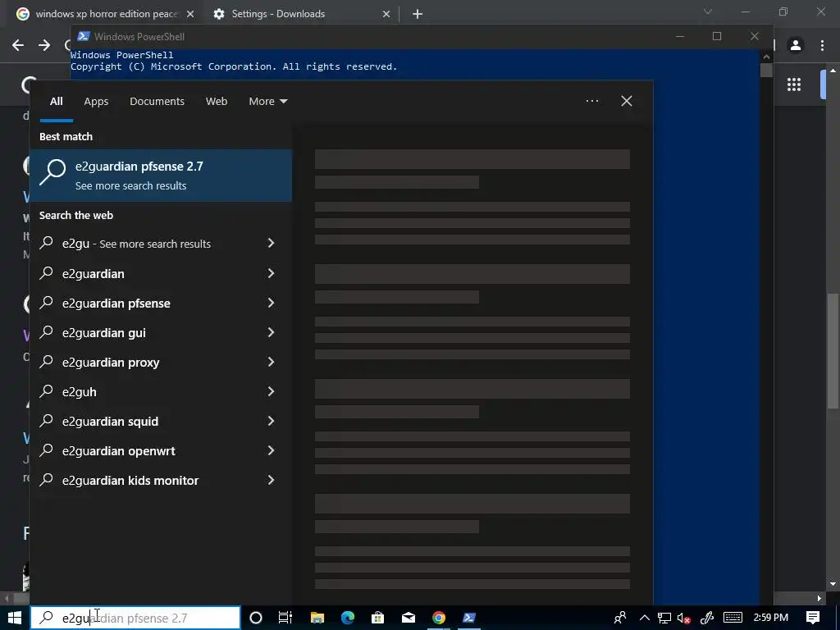This screenshot has width=840, height=630.
Task: Expand arrow for 'e2guardian gui' suggestion
Action: point(271,332)
